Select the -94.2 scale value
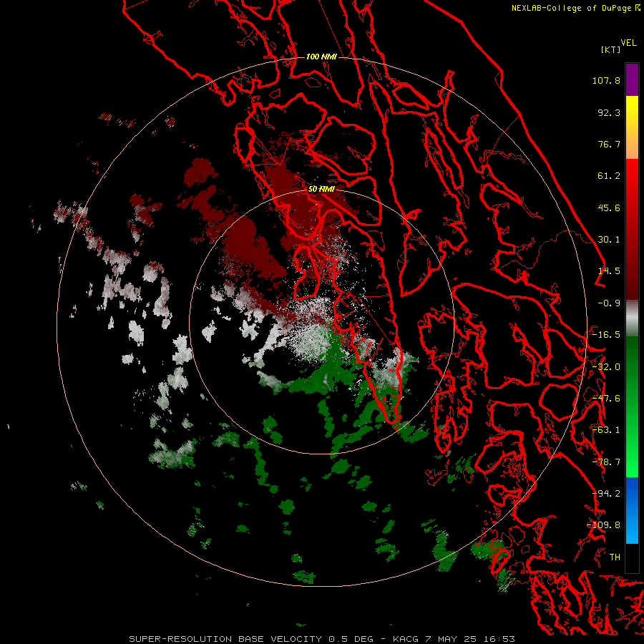This screenshot has width=644, height=644. [x=606, y=494]
